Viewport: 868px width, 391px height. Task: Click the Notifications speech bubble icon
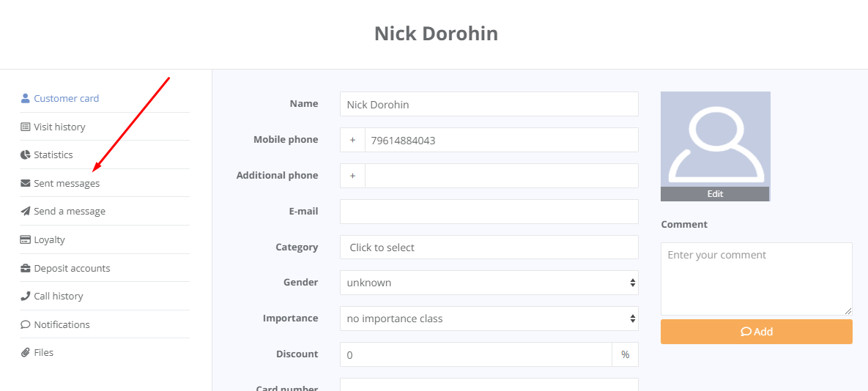pos(26,324)
